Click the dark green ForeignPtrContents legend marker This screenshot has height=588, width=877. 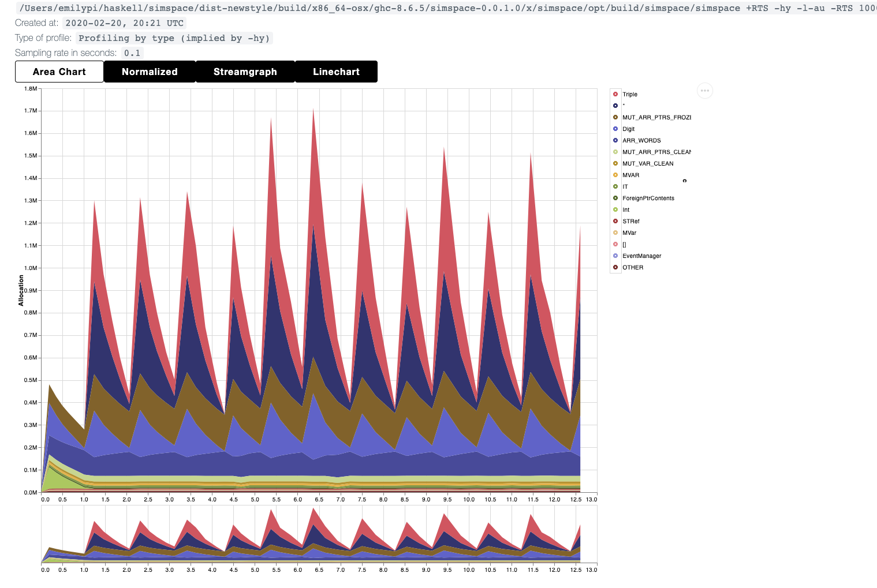click(x=615, y=198)
